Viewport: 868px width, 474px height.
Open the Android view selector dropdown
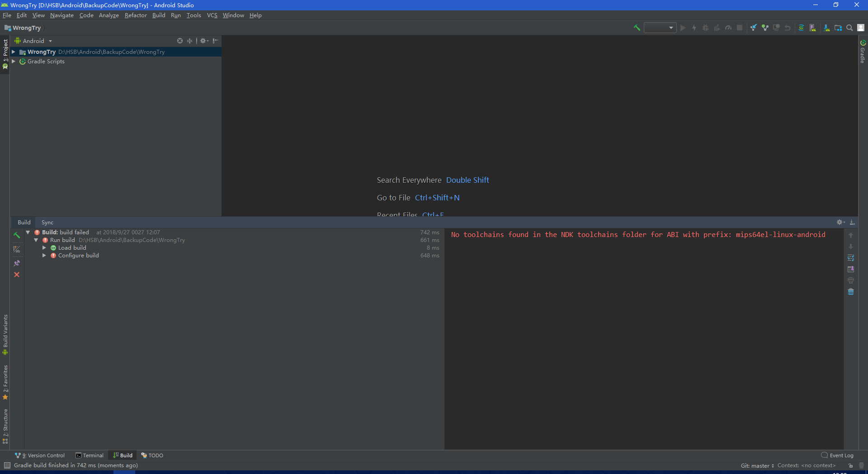pyautogui.click(x=33, y=41)
